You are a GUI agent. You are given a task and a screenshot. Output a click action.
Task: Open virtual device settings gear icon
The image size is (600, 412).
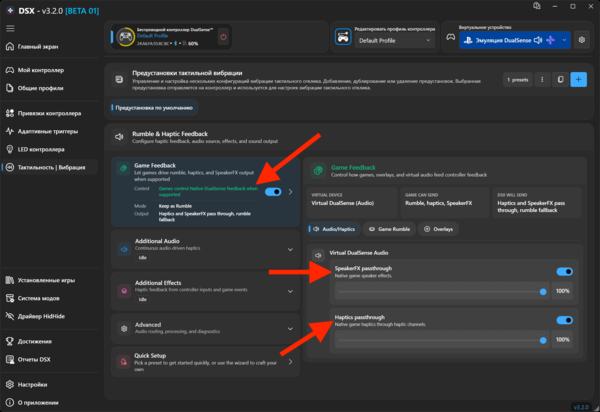pos(582,40)
